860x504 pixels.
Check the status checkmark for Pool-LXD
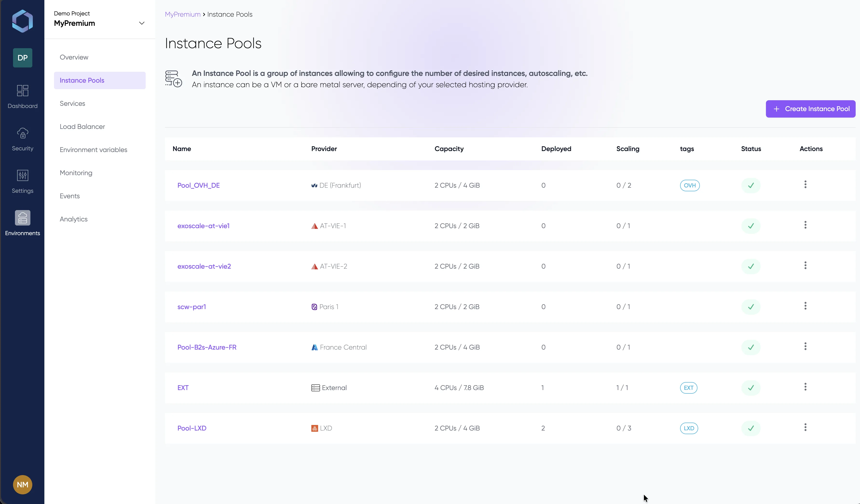click(751, 428)
